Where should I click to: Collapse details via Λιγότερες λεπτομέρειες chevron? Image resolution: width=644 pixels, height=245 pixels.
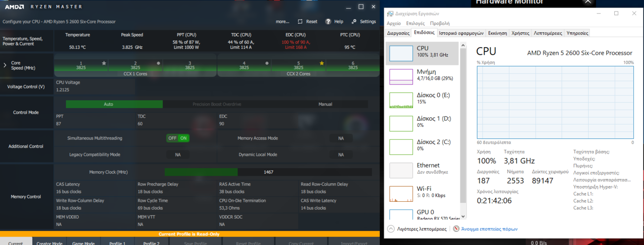pos(391,229)
